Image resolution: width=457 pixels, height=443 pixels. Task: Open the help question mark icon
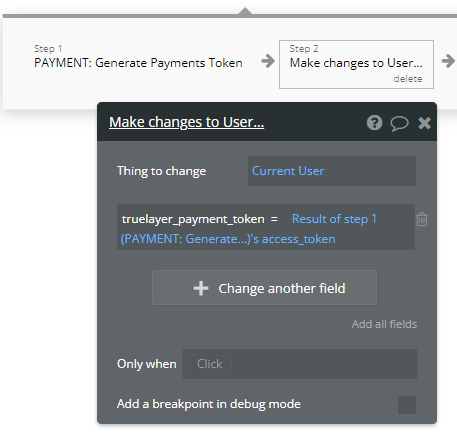(x=374, y=123)
